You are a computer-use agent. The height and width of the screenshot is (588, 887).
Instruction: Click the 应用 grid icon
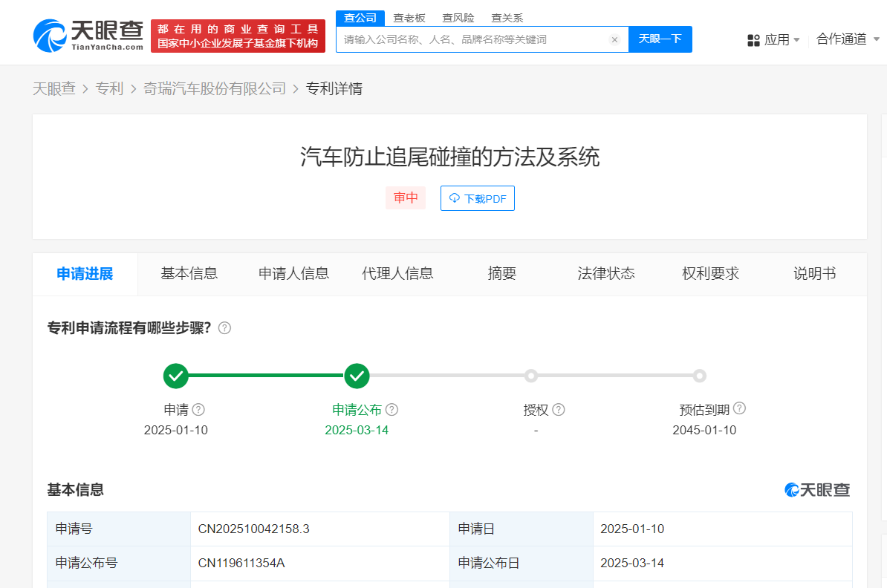click(x=753, y=40)
